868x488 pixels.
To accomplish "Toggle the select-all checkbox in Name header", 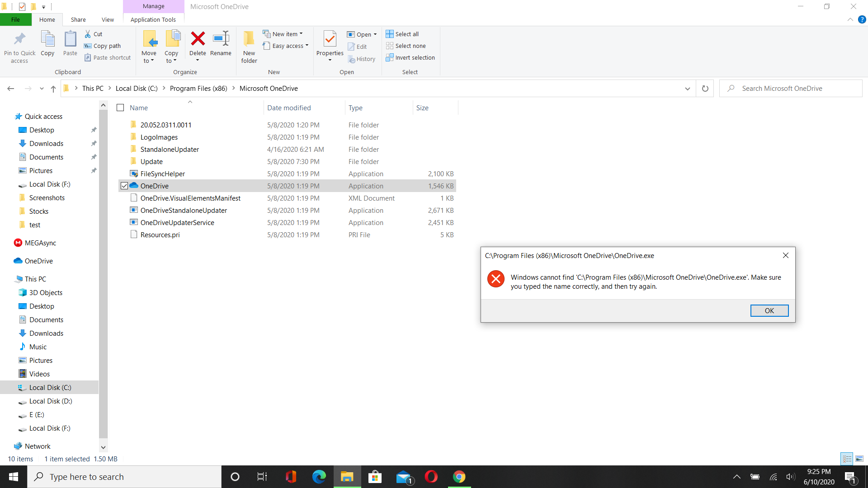I will click(120, 108).
